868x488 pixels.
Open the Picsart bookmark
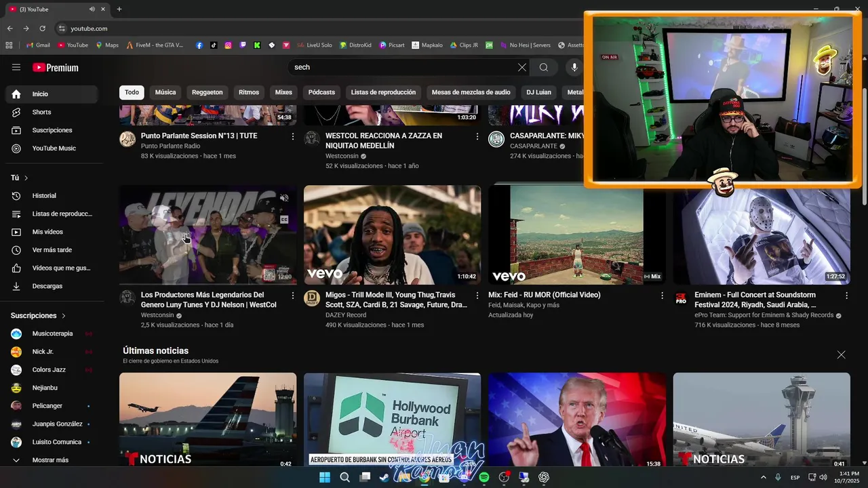click(392, 45)
